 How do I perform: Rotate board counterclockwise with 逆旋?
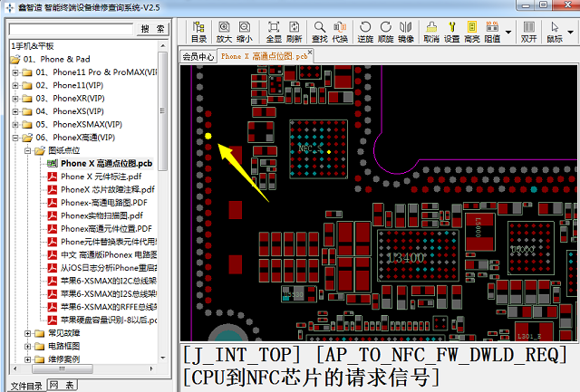(x=365, y=32)
